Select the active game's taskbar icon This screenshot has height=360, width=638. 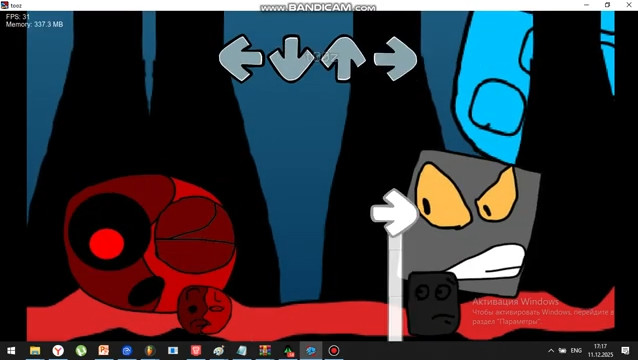(x=311, y=350)
